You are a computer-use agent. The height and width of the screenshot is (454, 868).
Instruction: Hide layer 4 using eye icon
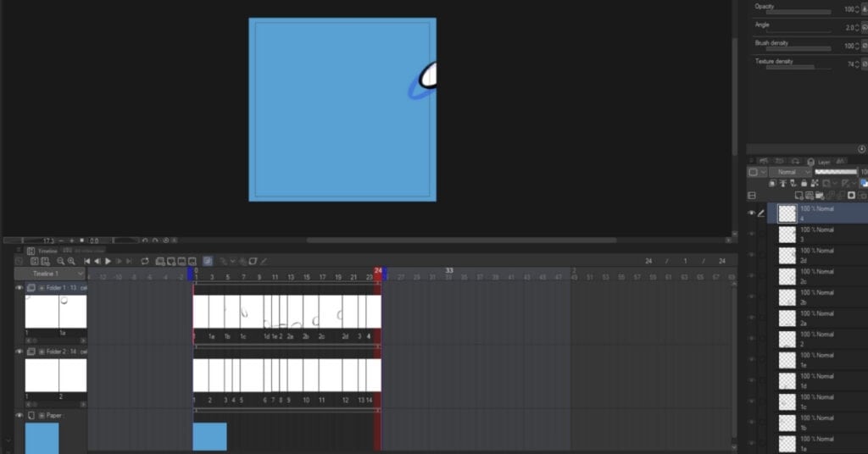tap(751, 213)
